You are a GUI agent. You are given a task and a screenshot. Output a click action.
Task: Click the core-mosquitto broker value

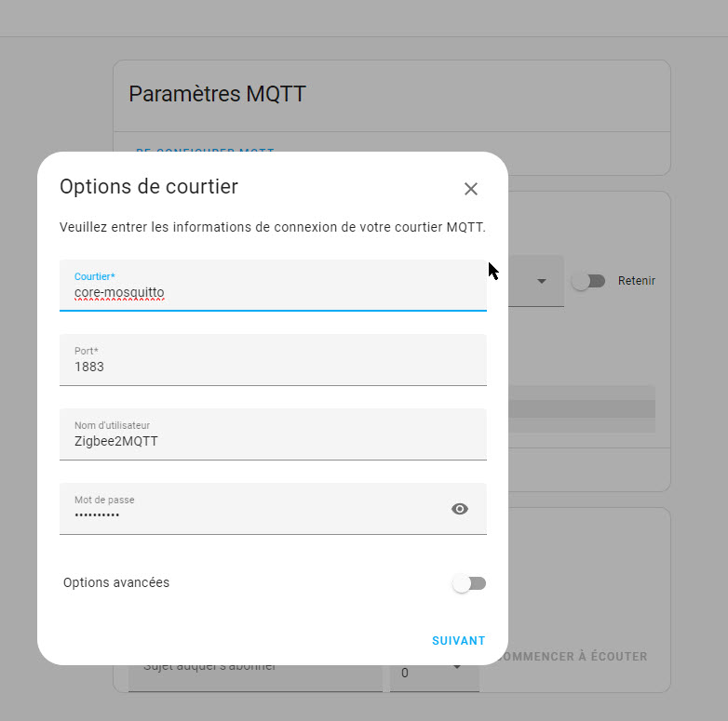click(x=119, y=292)
